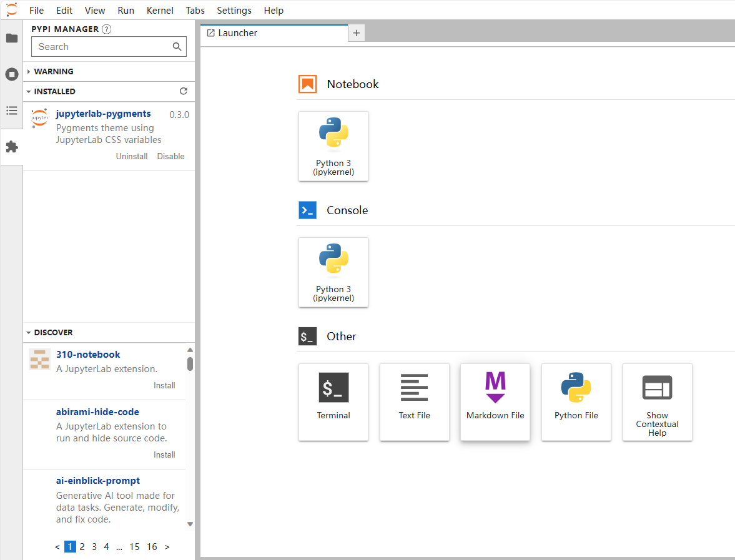Open the File Browser sidebar icon
Viewport: 735px width, 560px height.
tap(12, 38)
